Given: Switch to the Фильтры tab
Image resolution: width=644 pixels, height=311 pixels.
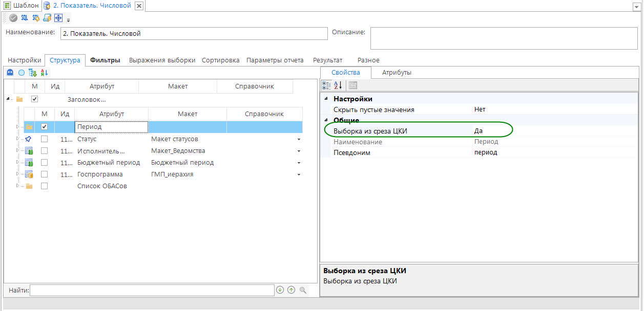Looking at the screenshot, I should pyautogui.click(x=105, y=60).
